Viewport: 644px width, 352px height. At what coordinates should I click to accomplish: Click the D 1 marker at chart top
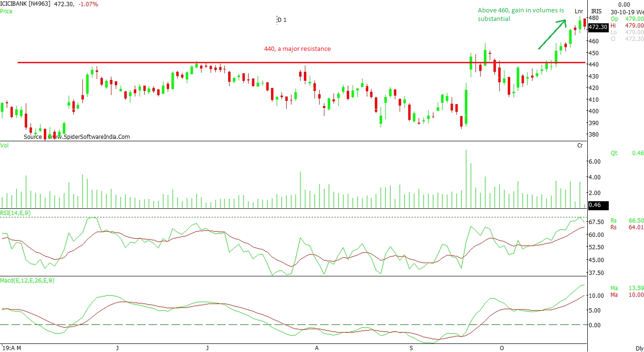[x=282, y=20]
